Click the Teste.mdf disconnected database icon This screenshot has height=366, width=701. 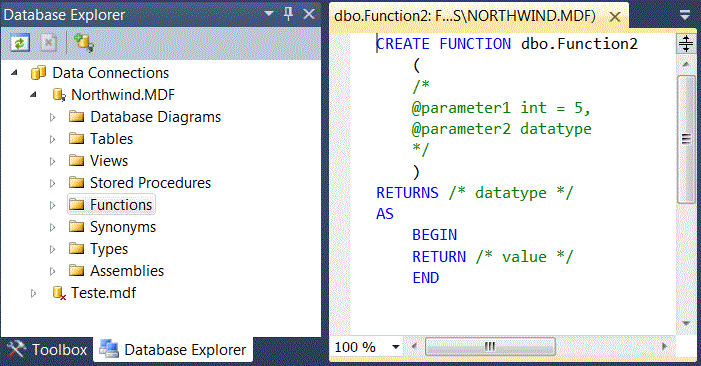pyautogui.click(x=59, y=293)
